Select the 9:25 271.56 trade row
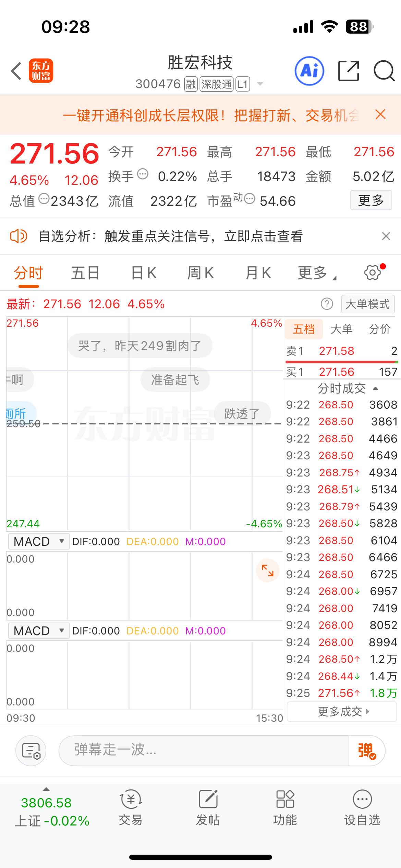Screen dimensions: 401x868 [342, 693]
